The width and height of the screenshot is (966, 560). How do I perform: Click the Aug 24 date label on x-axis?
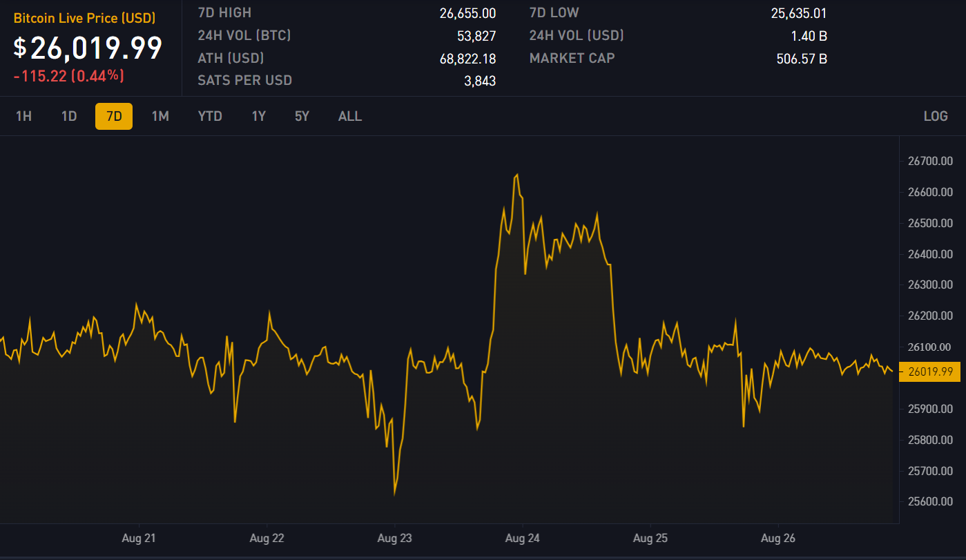(523, 538)
